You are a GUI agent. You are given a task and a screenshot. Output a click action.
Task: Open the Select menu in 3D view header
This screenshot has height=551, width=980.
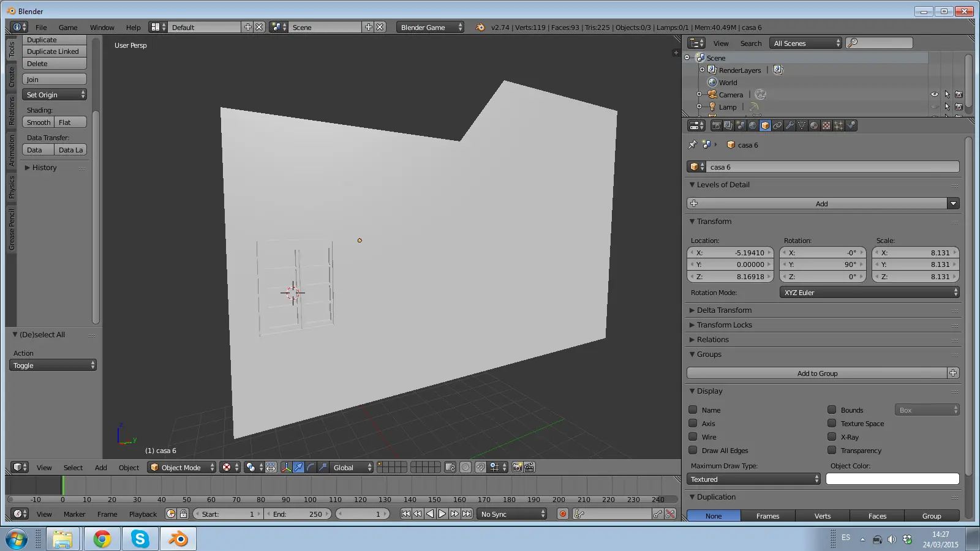[x=73, y=468]
